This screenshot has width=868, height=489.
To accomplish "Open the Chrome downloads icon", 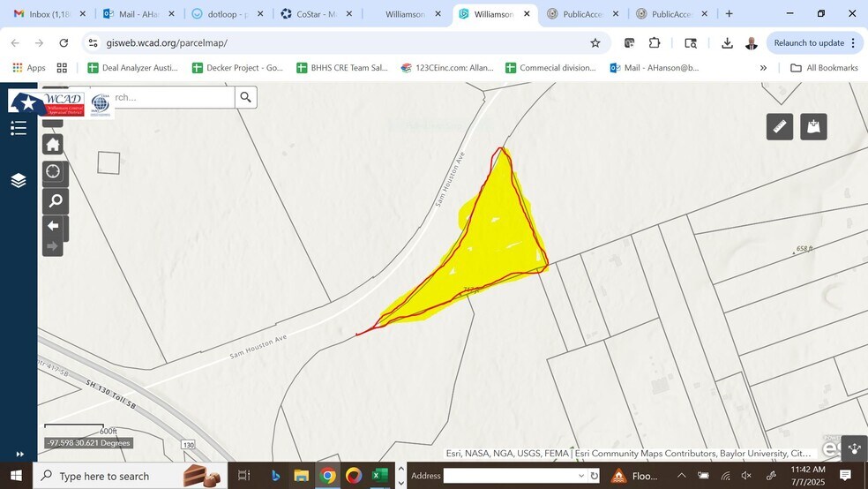I will click(x=728, y=42).
